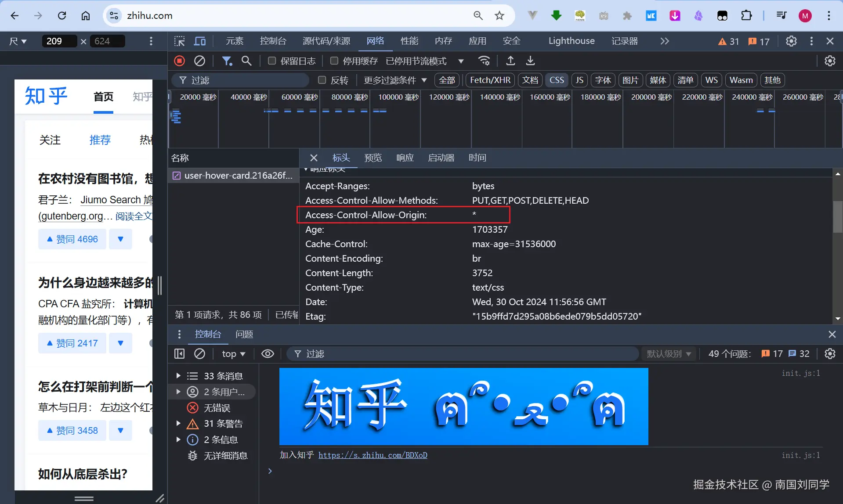This screenshot has height=504, width=843.
Task: Select the CSS resource type filter
Action: 557,80
